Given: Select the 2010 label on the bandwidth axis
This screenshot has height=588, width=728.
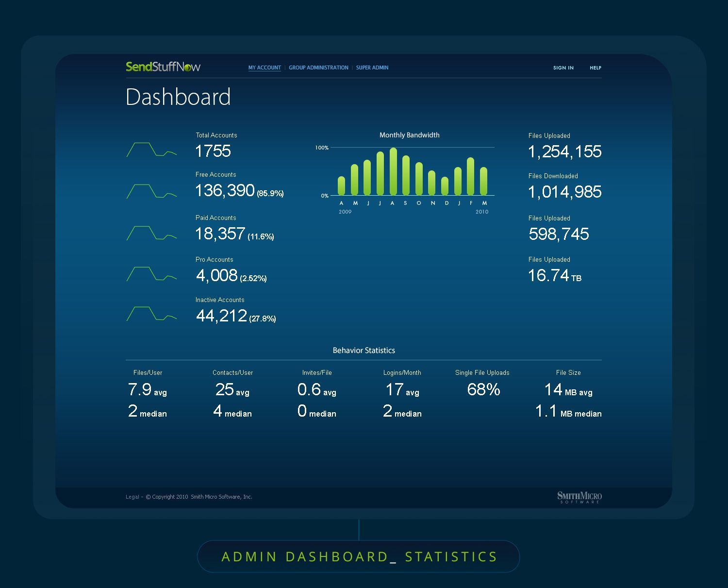Looking at the screenshot, I should pos(482,212).
